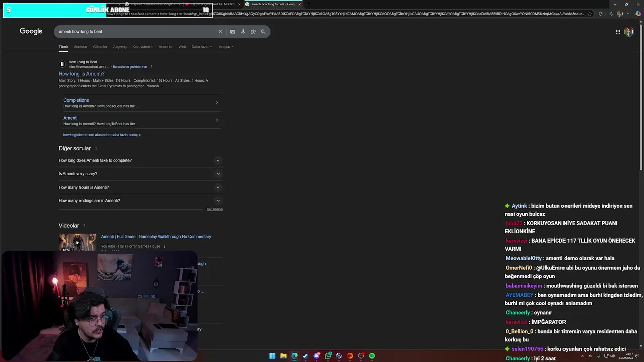Focus the Google search input field
The width and height of the screenshot is (644, 362).
tap(136, 32)
